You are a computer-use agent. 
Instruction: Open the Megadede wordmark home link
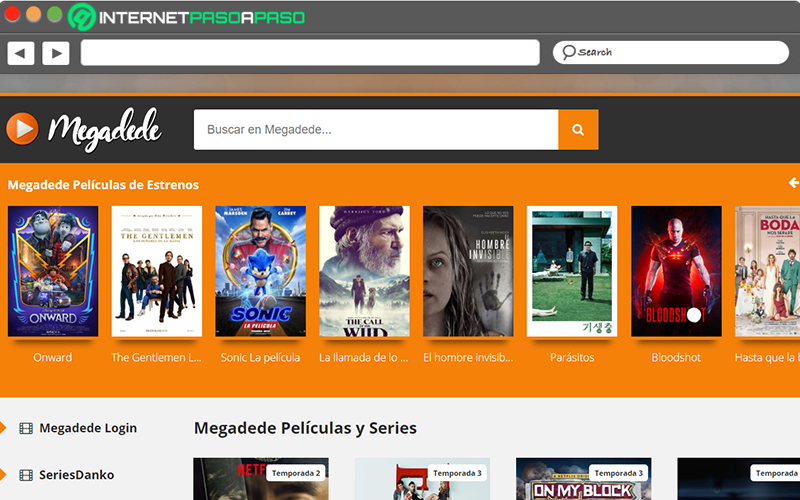105,130
